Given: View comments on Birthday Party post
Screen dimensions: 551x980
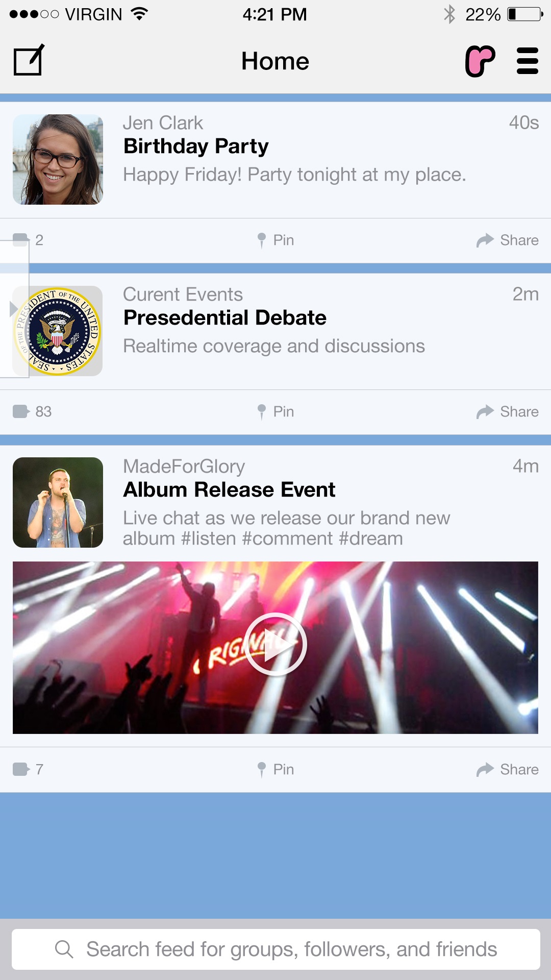Looking at the screenshot, I should (x=29, y=240).
